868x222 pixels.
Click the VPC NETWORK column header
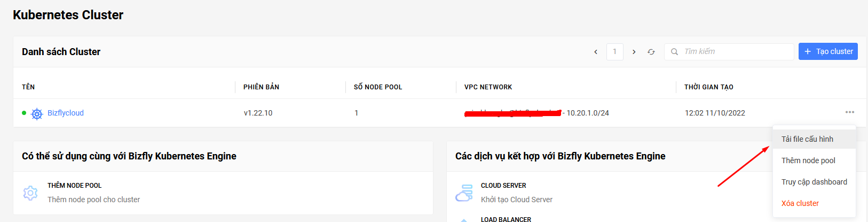(488, 87)
